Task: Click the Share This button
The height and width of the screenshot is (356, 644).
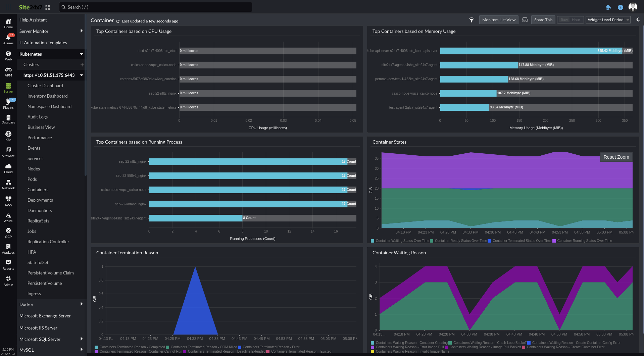Action: tap(543, 19)
